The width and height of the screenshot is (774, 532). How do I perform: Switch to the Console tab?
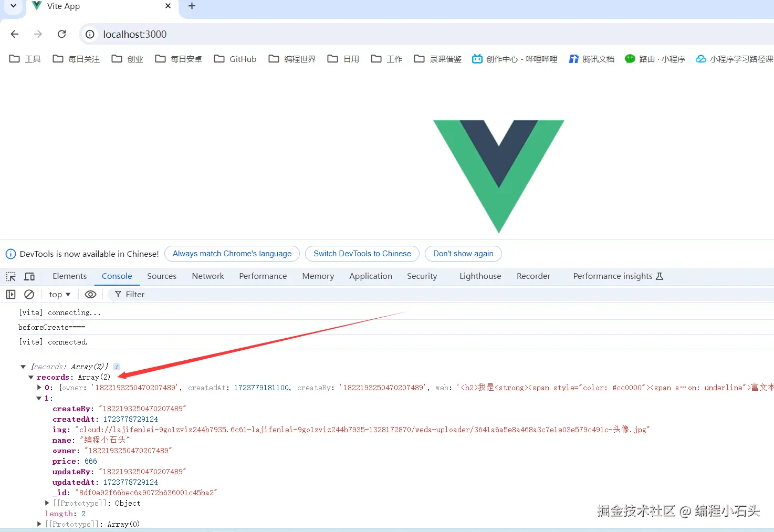pyautogui.click(x=117, y=276)
